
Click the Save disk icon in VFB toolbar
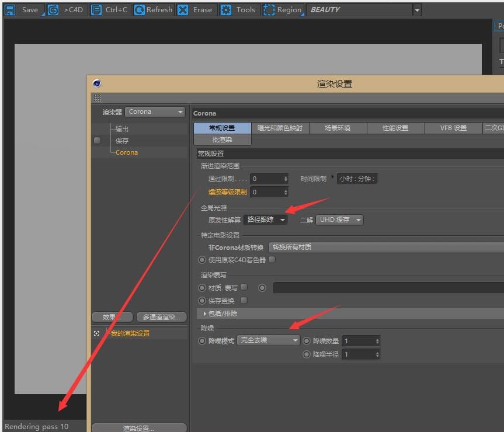coord(10,10)
